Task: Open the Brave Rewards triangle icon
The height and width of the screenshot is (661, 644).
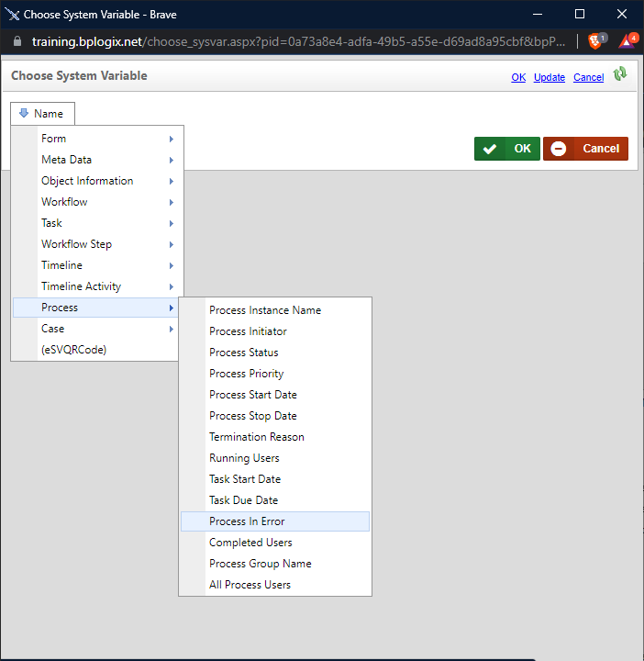Action: pos(628,41)
